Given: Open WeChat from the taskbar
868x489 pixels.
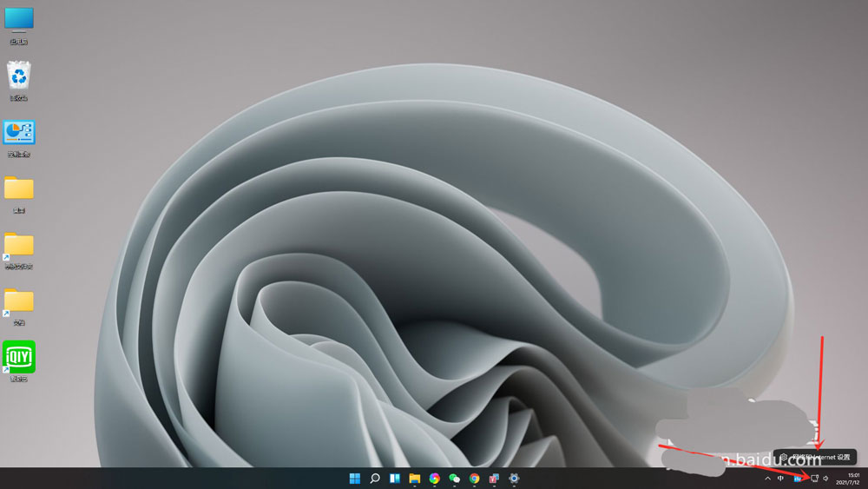Looking at the screenshot, I should click(x=455, y=478).
